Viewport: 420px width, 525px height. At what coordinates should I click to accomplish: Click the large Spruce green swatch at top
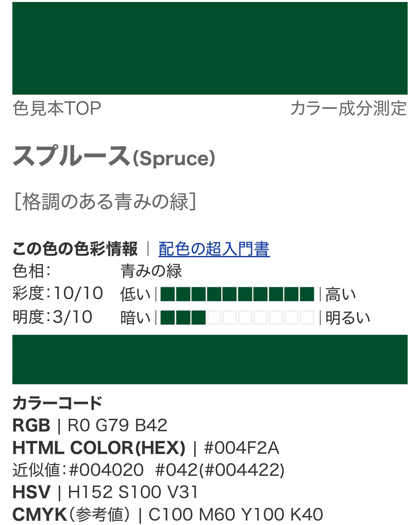[210, 48]
